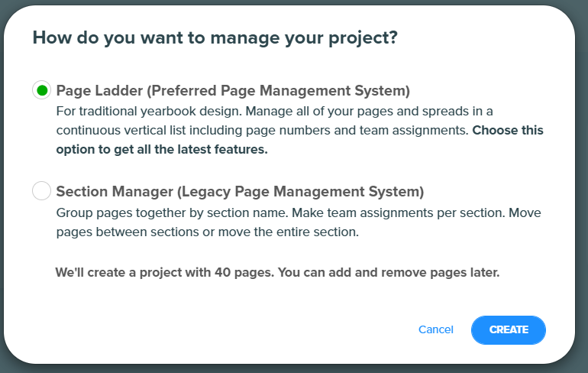
Task: Click the word Choose this in bold
Action: point(508,130)
